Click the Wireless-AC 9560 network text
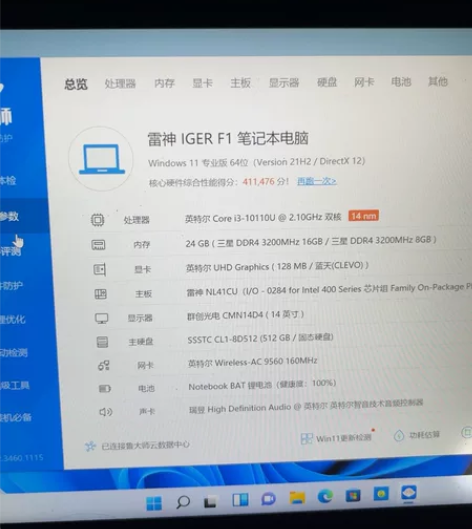Screen dimensions: 472x529 pyautogui.click(x=252, y=362)
